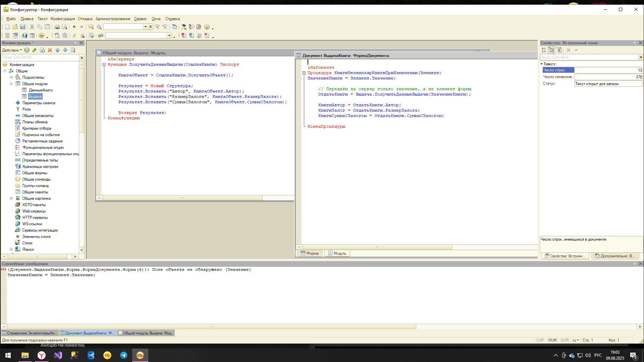The width and height of the screenshot is (644, 362).
Task: Add comment slashes to selected code
Action: (74, 36)
